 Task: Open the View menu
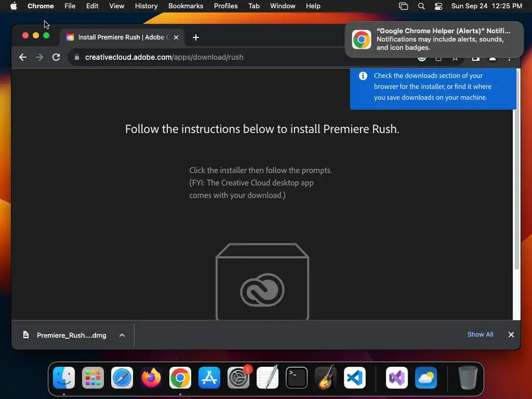click(x=116, y=6)
